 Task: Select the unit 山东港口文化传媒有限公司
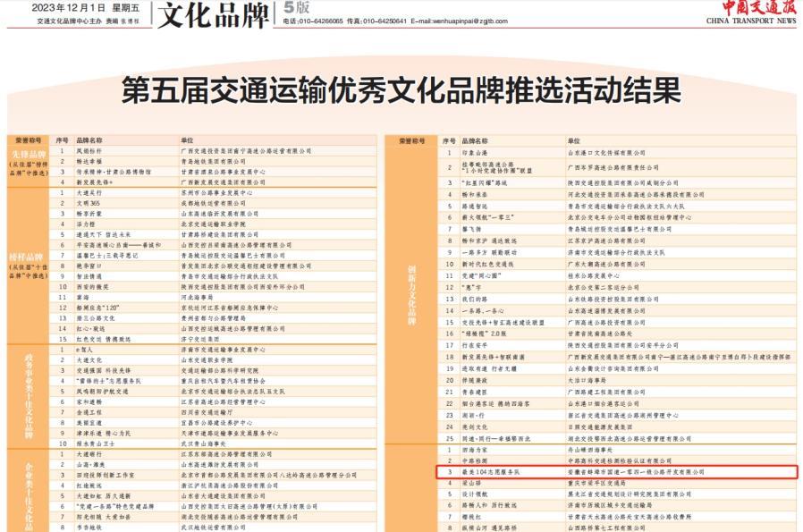(x=606, y=153)
